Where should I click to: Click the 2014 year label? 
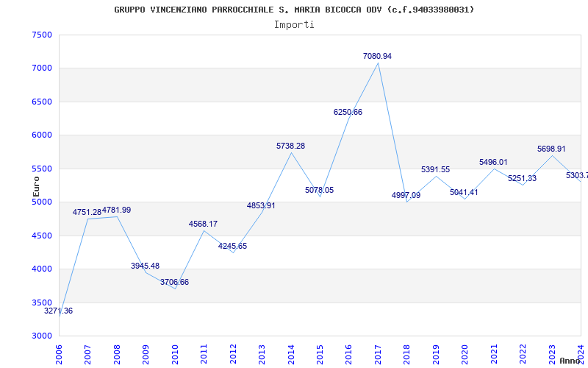pos(291,355)
